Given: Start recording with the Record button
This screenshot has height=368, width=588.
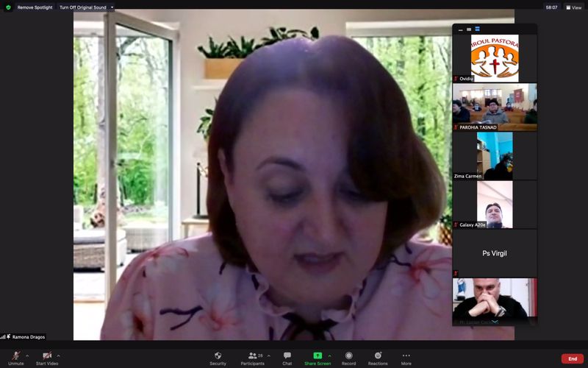Looking at the screenshot, I should click(348, 356).
